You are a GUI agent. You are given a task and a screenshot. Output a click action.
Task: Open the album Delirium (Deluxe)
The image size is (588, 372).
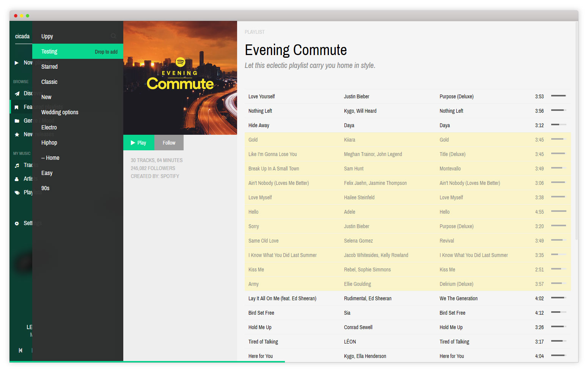click(x=456, y=284)
